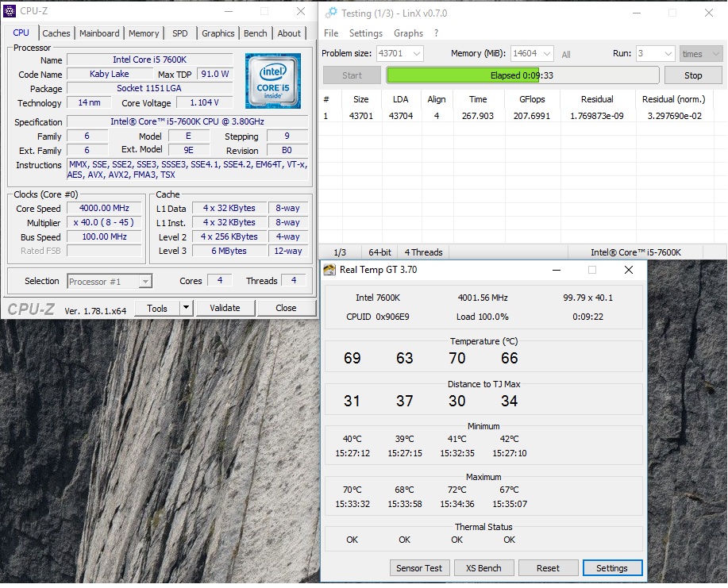Image resolution: width=728 pixels, height=588 pixels.
Task: Switch to the SPD tab in CPU-Z
Action: pos(180,33)
